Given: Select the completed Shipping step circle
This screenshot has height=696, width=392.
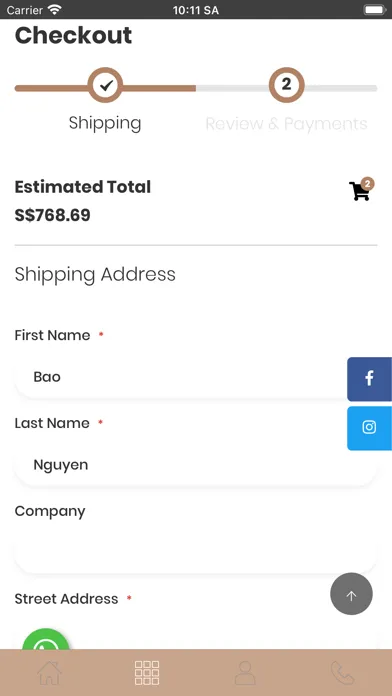Looking at the screenshot, I should coord(105,85).
